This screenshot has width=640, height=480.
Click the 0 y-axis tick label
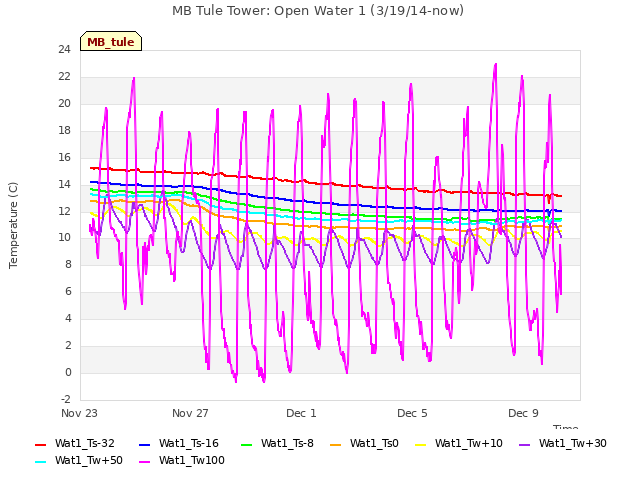coord(68,373)
